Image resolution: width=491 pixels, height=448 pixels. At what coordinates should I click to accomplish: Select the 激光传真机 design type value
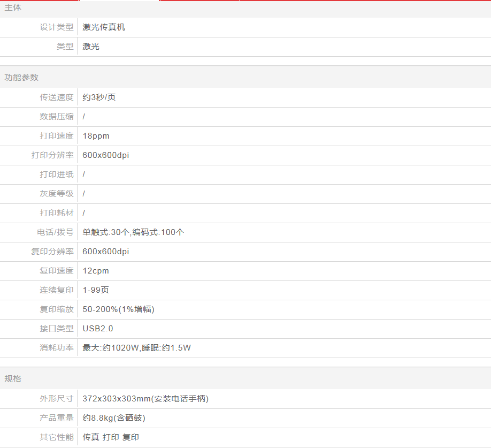104,27
